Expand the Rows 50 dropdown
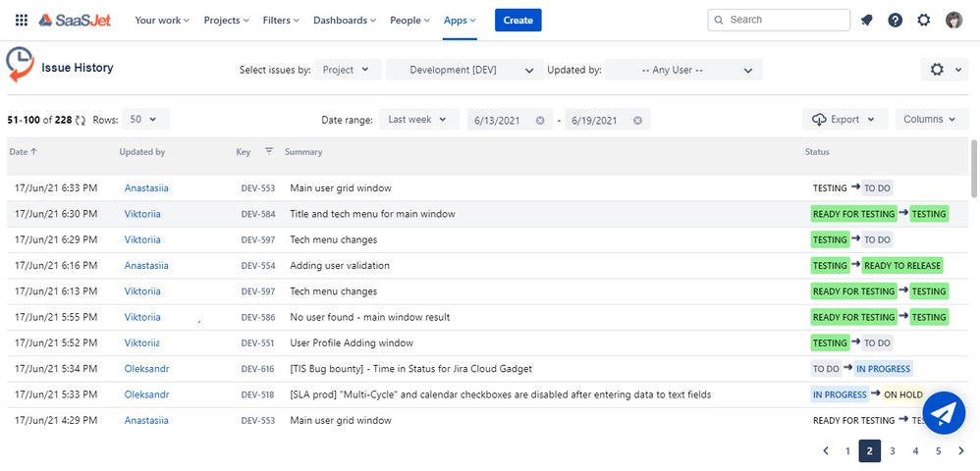This screenshot has height=471, width=980. 145,120
